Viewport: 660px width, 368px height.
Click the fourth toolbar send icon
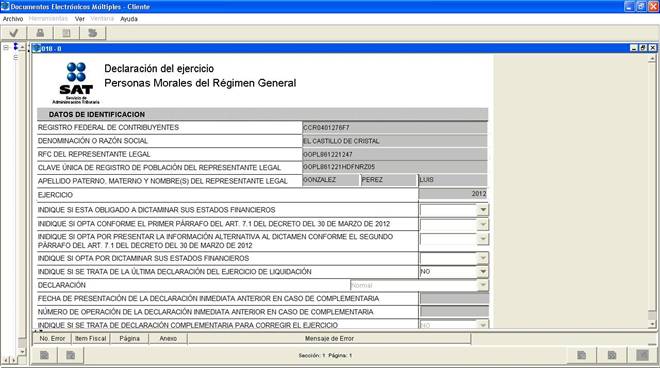[92, 33]
